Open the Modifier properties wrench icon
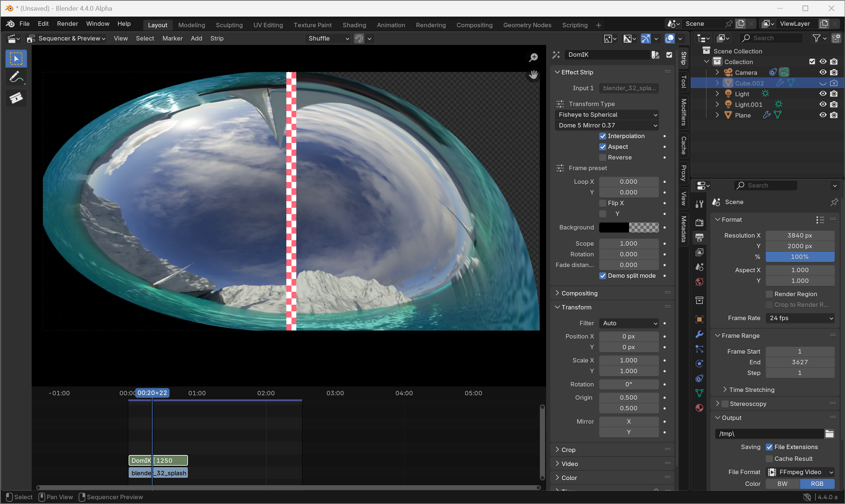Image resolution: width=845 pixels, height=504 pixels. click(x=699, y=334)
